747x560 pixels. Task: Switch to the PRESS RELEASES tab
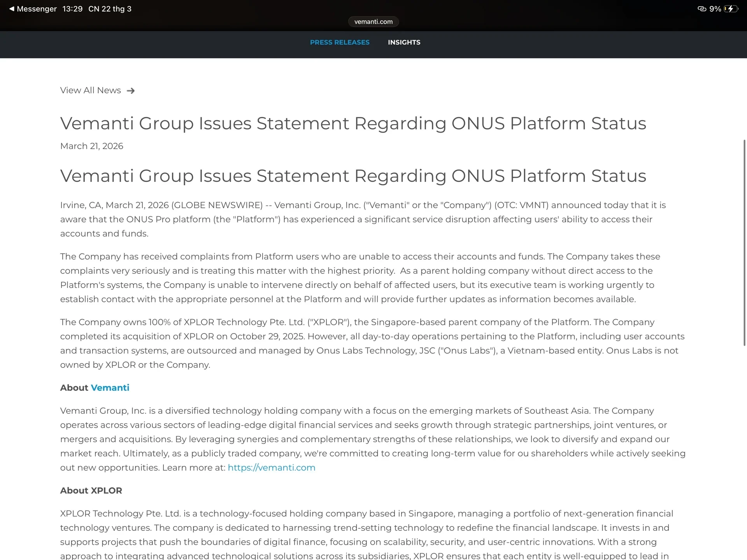[339, 42]
